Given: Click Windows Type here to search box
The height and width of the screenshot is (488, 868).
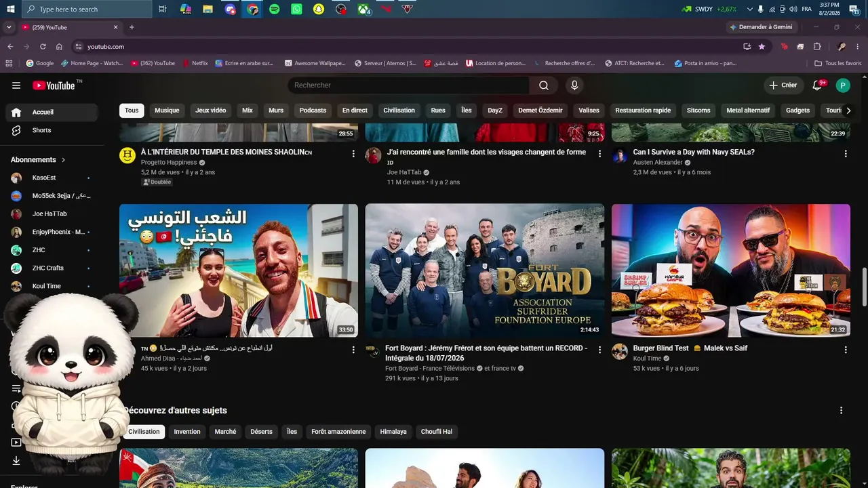Looking at the screenshot, I should pos(87,9).
